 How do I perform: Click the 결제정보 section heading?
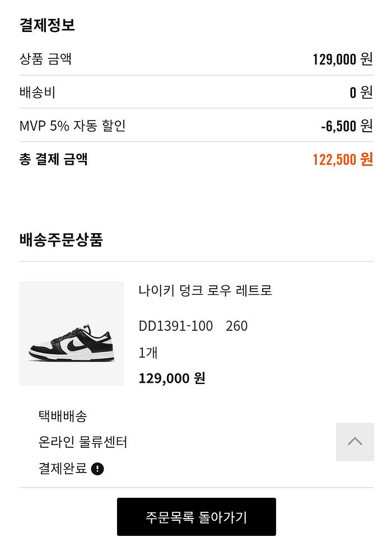point(47,25)
